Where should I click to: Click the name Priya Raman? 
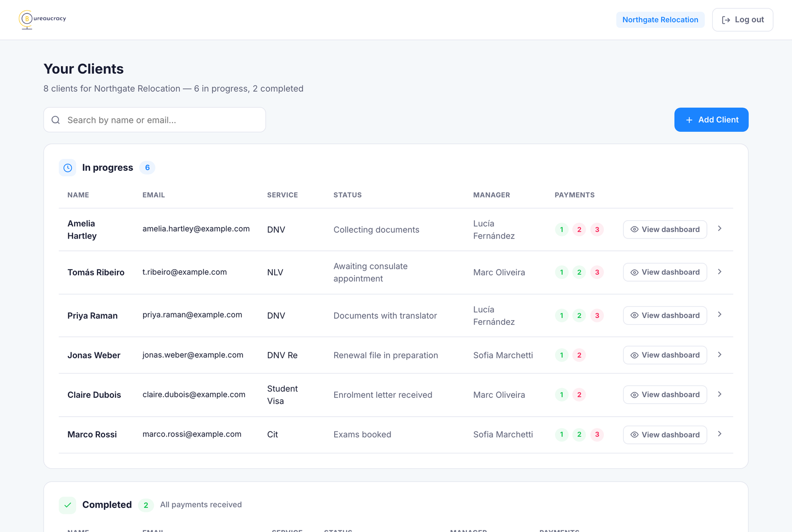point(93,316)
